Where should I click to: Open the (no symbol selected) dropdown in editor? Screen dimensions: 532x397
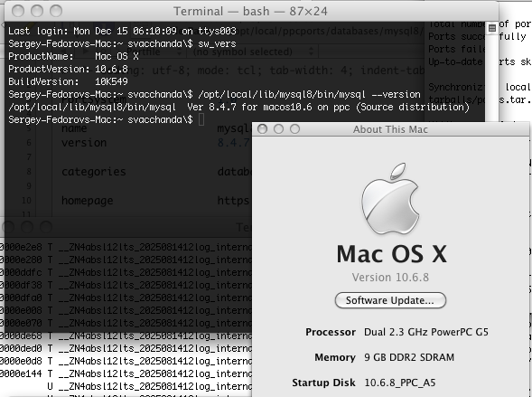(x=253, y=52)
